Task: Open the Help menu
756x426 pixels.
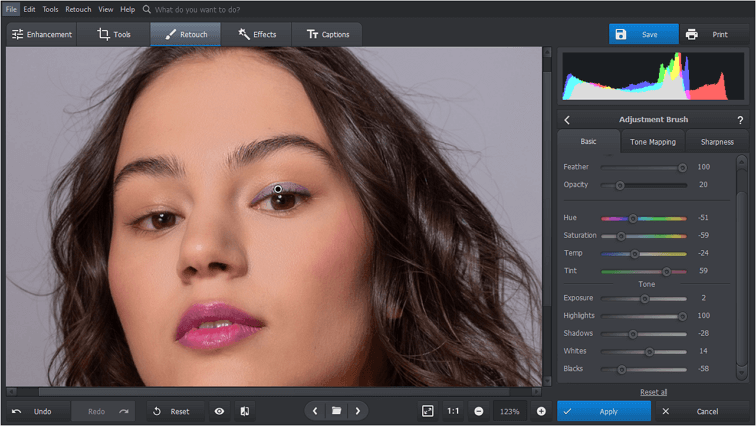Action: (x=127, y=9)
